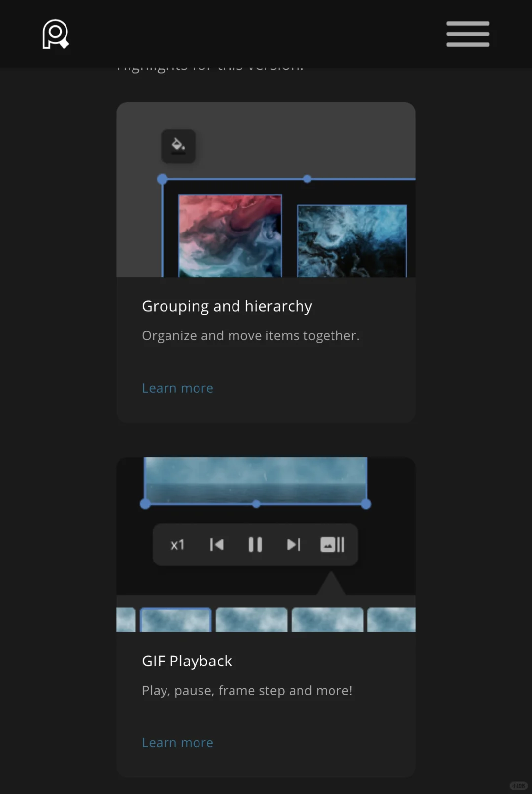Select the highlighted frame in filmstrip

(x=176, y=620)
